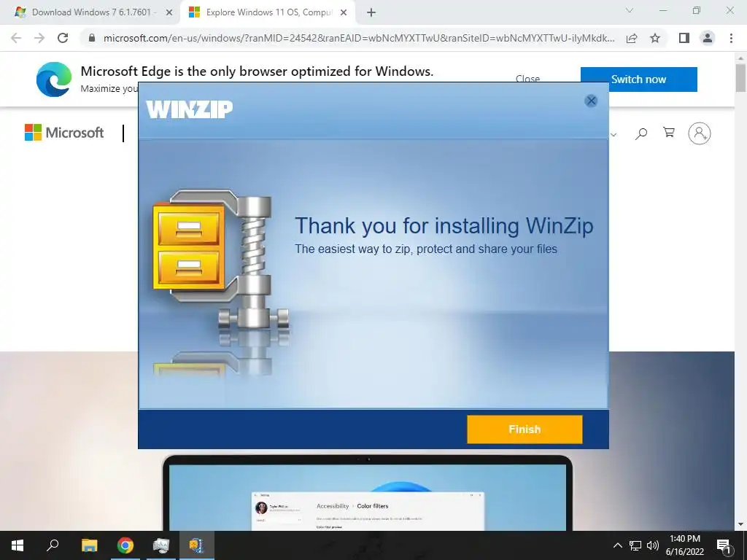The height and width of the screenshot is (560, 747).
Task: Open the shopping cart icon
Action: (669, 133)
